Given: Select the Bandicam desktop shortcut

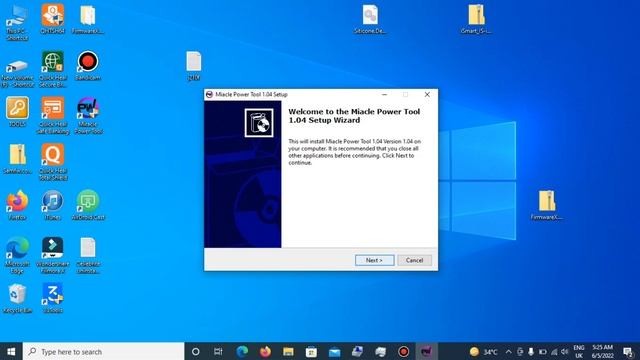Looking at the screenshot, I should pos(88,66).
